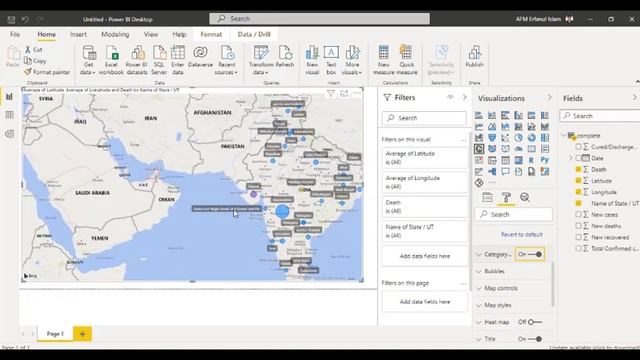The image size is (640, 360).
Task: Click the visual header filter icon
Action: [x=331, y=93]
